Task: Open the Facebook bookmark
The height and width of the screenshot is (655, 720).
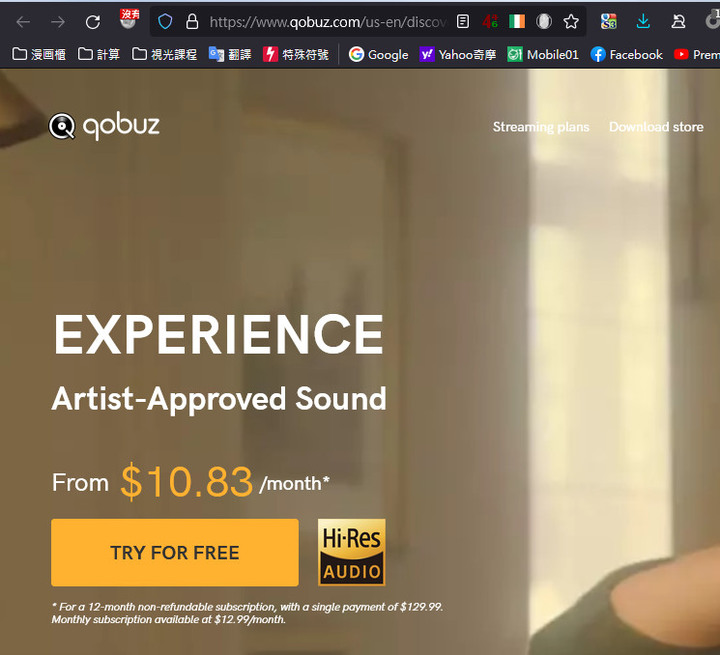Action: tap(626, 55)
